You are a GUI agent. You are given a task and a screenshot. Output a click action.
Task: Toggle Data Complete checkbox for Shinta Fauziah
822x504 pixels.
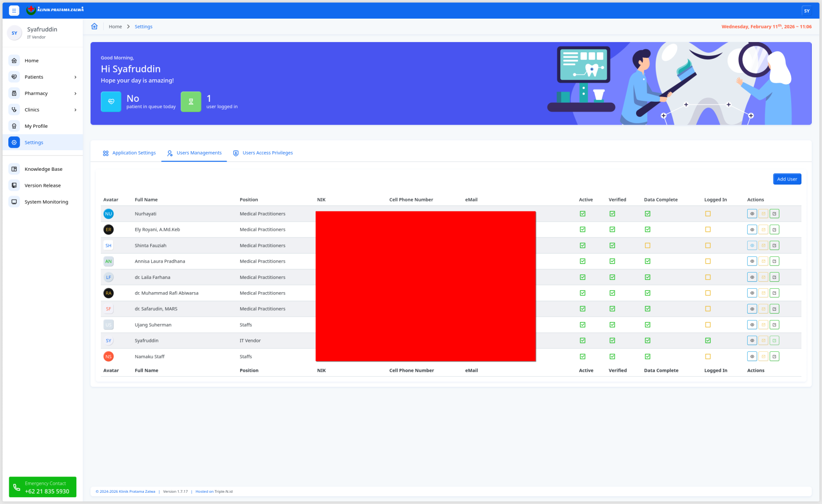647,246
